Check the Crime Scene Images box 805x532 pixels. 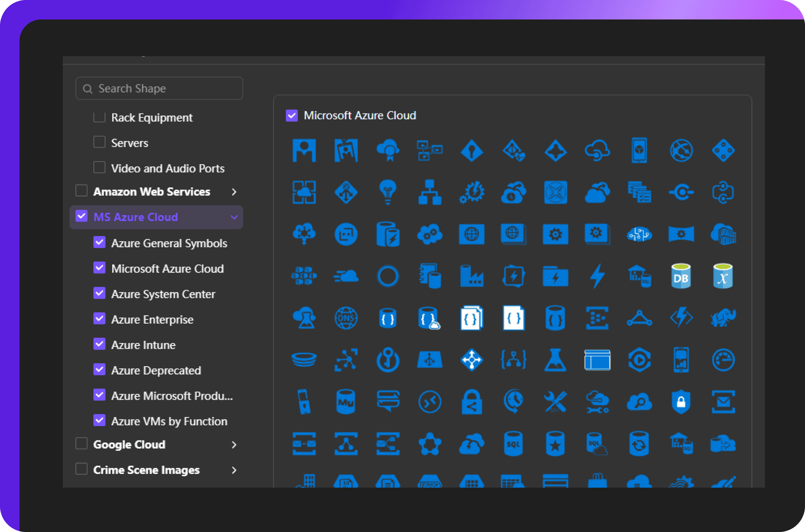82,469
